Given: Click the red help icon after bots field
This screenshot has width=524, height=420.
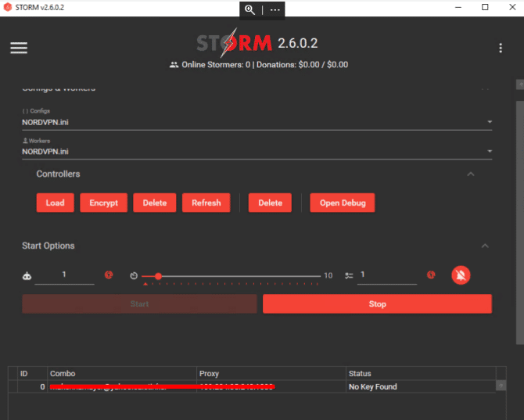Looking at the screenshot, I should (x=109, y=275).
